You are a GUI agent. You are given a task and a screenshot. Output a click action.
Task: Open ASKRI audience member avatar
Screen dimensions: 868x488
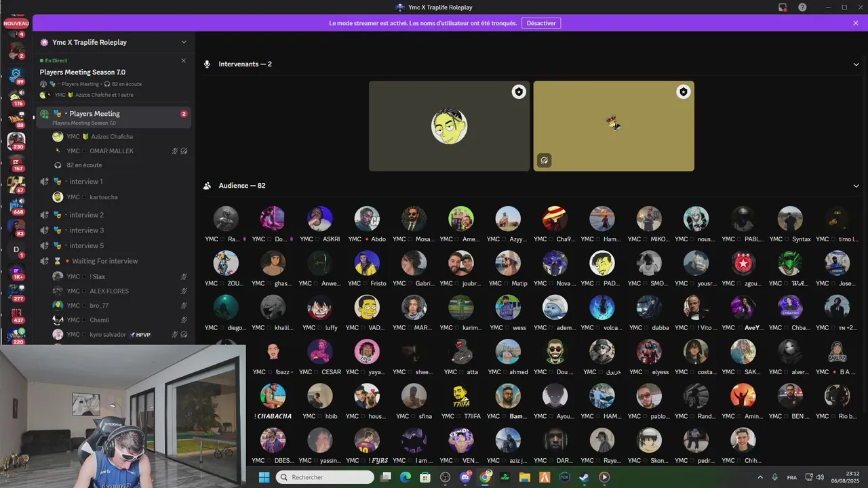[320, 219]
